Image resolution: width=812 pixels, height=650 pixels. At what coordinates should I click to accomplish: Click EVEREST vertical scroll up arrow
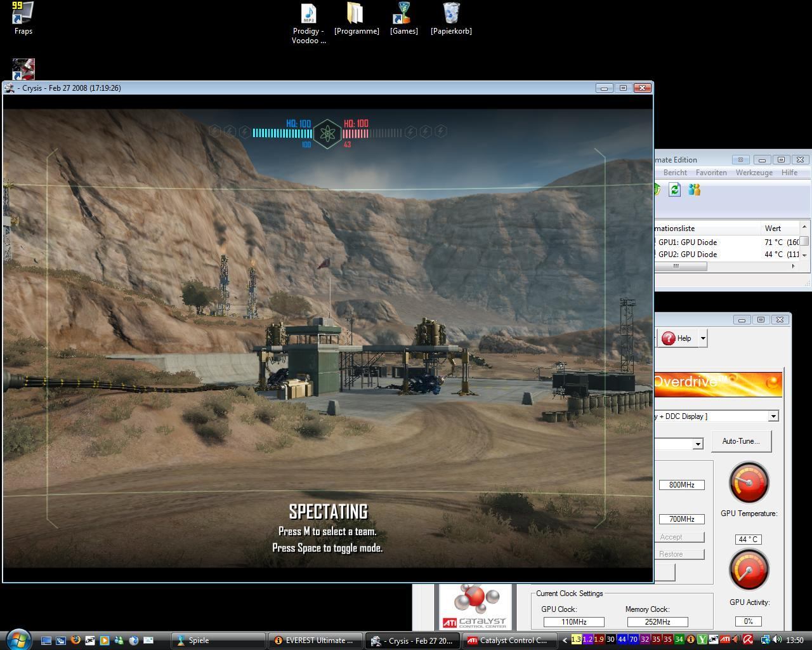tap(804, 227)
